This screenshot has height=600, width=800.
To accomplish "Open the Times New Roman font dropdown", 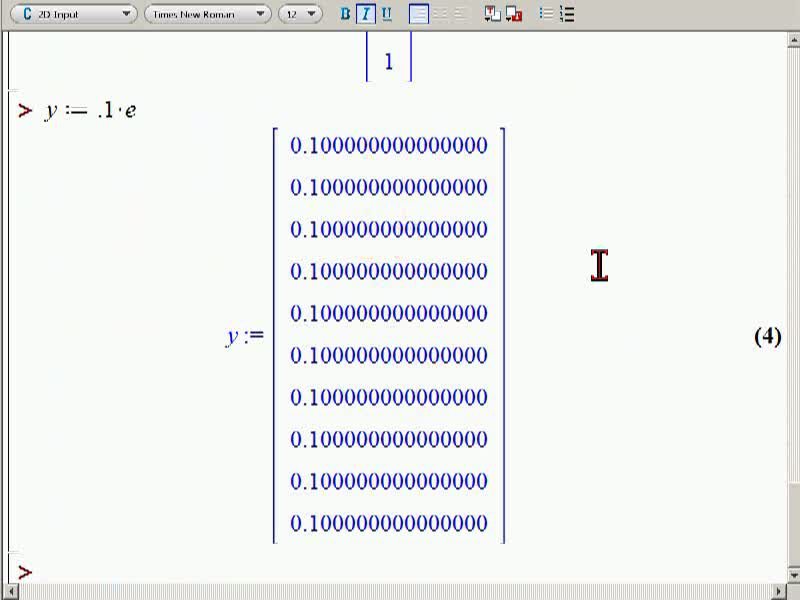I will pos(208,14).
